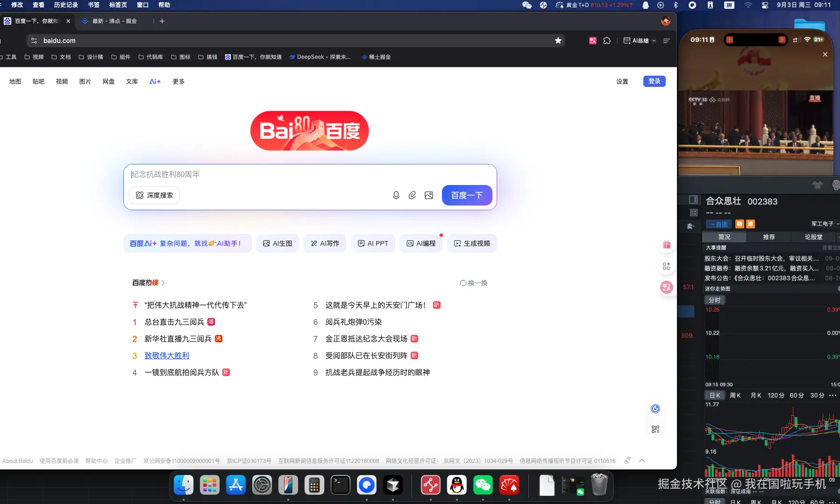Refresh hot searches with 换一换
Image resolution: width=840 pixels, height=504 pixels.
click(x=474, y=283)
